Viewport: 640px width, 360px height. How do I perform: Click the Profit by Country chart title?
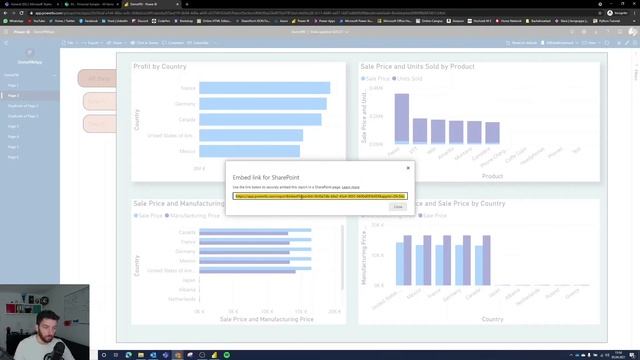pos(160,67)
